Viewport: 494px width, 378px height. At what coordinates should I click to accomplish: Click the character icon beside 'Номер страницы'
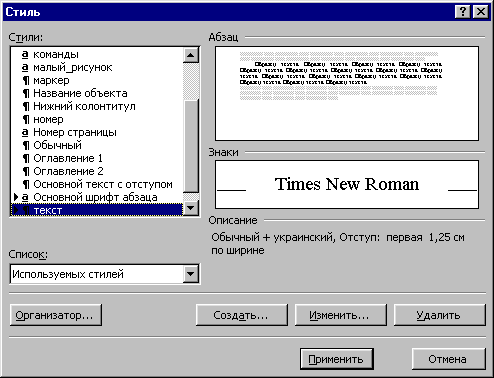[25, 132]
